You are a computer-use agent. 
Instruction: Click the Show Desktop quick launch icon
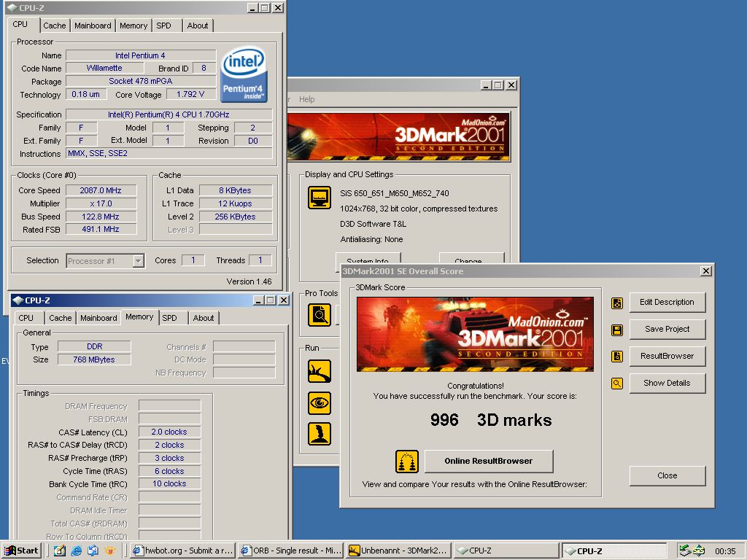point(60,551)
